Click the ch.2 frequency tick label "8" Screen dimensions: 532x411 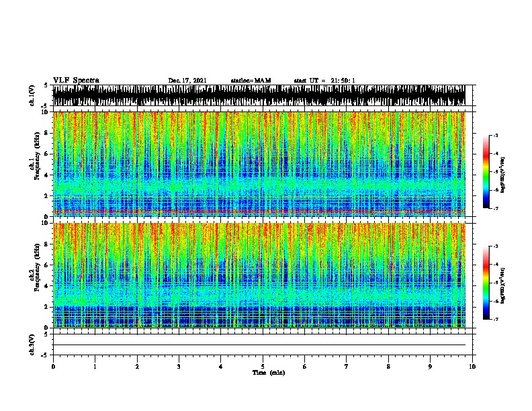coord(47,244)
